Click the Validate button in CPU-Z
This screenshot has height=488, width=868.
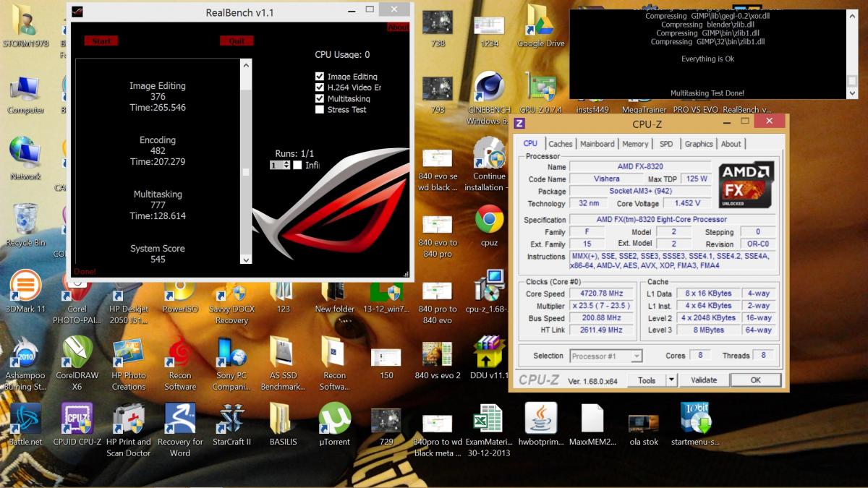pos(703,380)
